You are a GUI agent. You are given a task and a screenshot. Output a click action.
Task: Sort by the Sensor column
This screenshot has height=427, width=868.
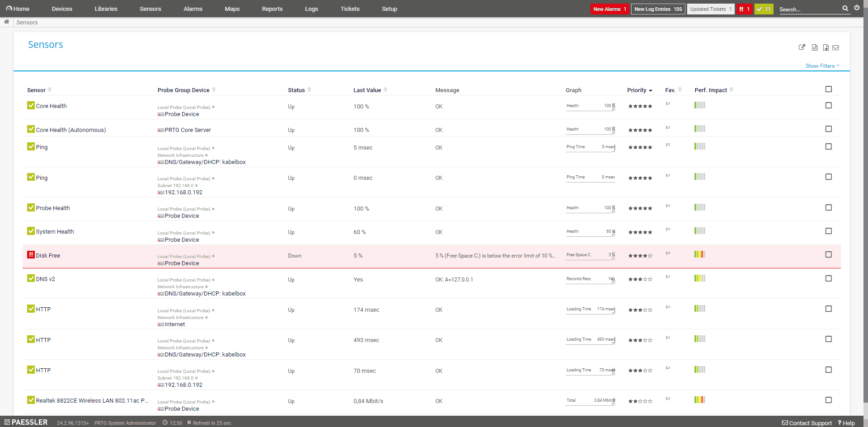[39, 90]
